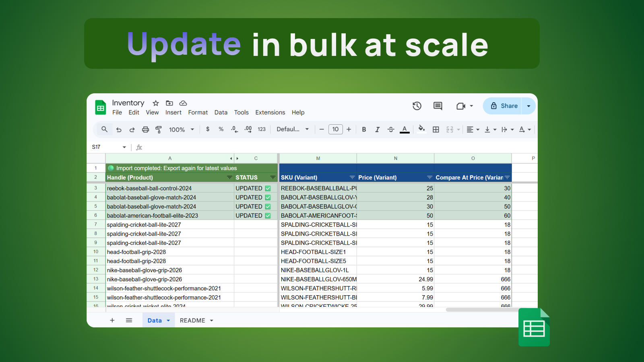Open the Insert menu
Image resolution: width=644 pixels, height=362 pixels.
(x=173, y=113)
